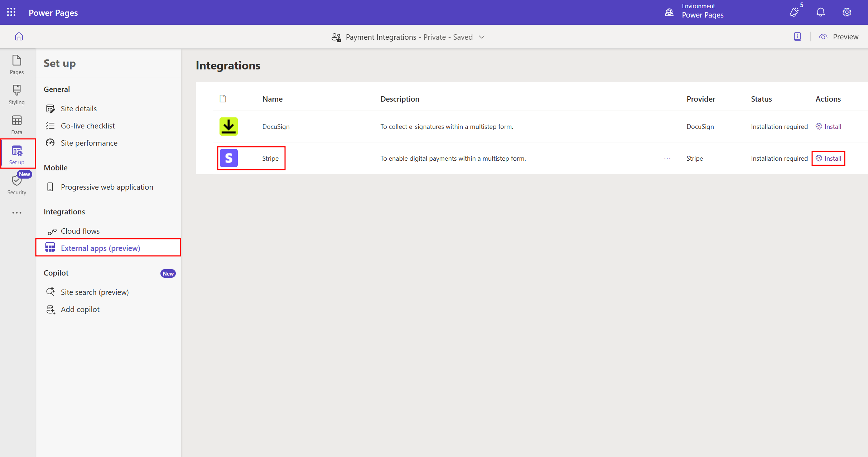Screen dimensions: 868x457
Task: Open the Security workspace
Action: [17, 185]
